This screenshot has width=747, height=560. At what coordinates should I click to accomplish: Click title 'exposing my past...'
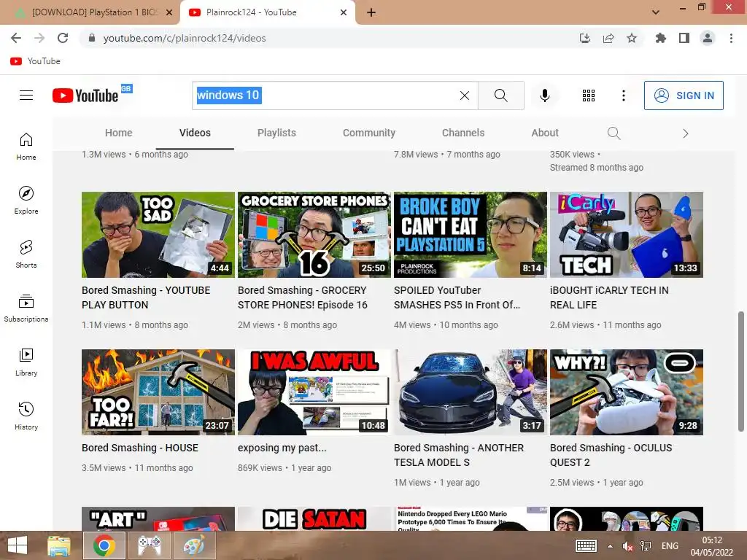click(282, 448)
